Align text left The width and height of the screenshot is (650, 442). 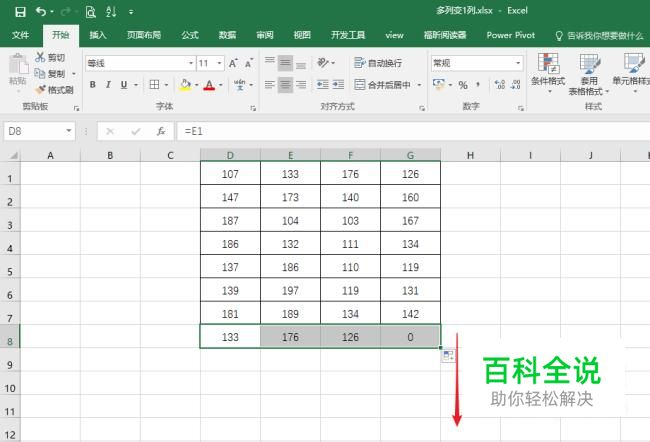[x=270, y=85]
